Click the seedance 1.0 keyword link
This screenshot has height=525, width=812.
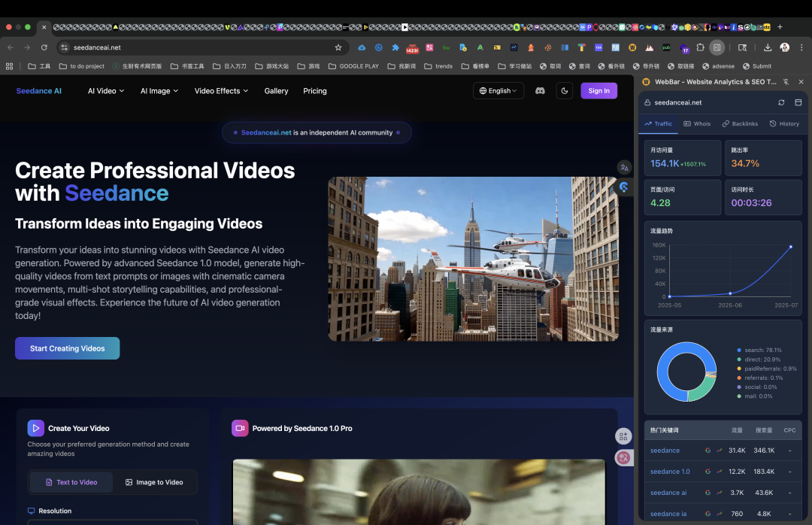coord(670,472)
